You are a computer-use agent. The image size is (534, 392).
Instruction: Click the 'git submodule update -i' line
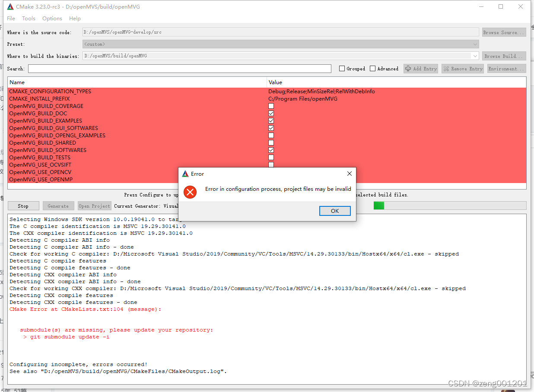pyautogui.click(x=66, y=337)
